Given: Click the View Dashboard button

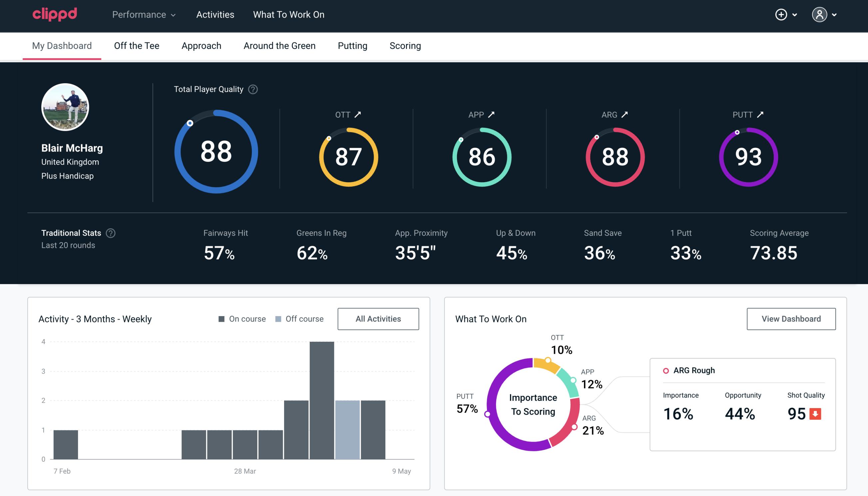Looking at the screenshot, I should 790,318.
